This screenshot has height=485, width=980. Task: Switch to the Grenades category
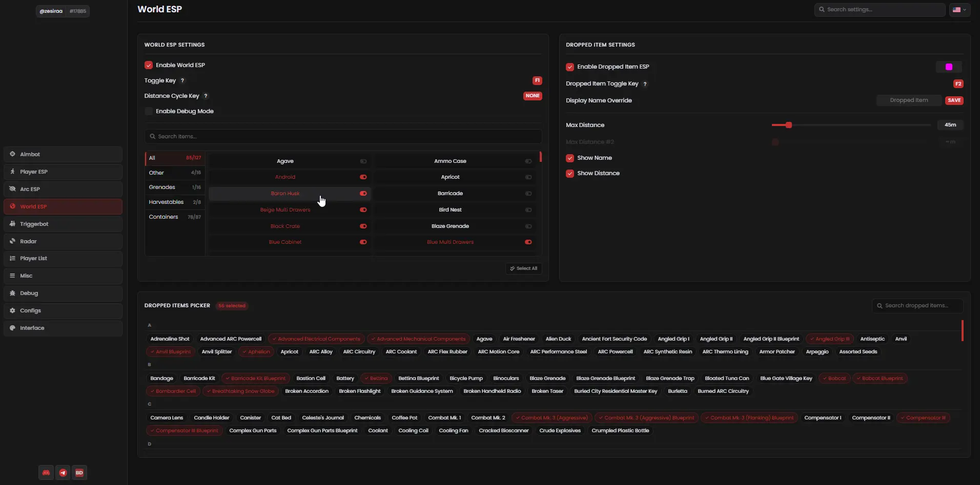175,187
